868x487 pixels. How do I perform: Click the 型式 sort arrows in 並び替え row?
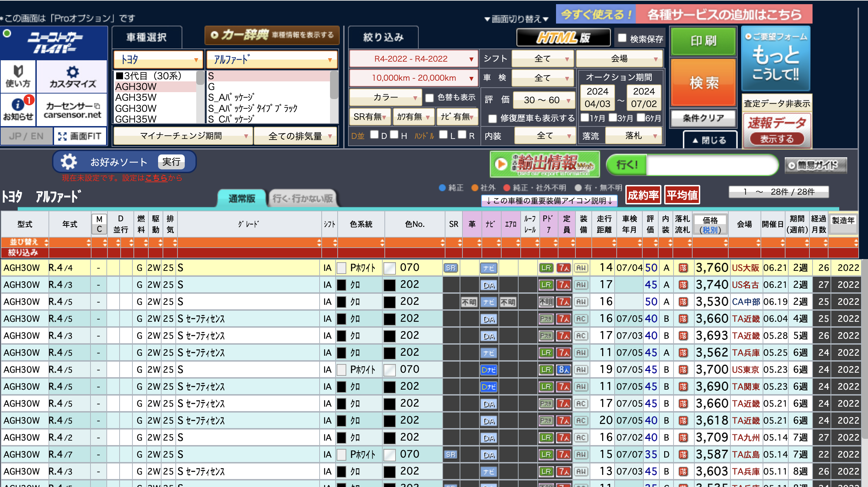[46, 242]
